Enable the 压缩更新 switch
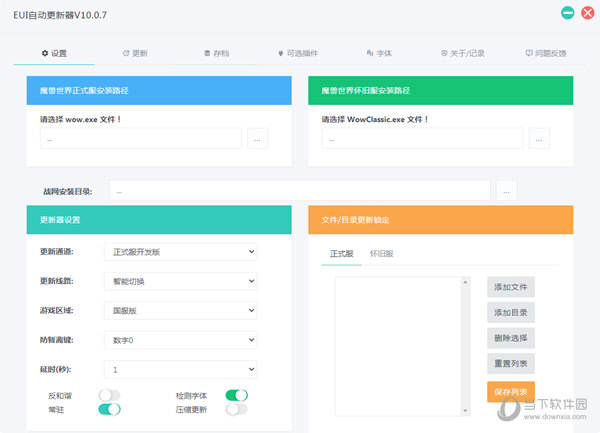 [237, 409]
